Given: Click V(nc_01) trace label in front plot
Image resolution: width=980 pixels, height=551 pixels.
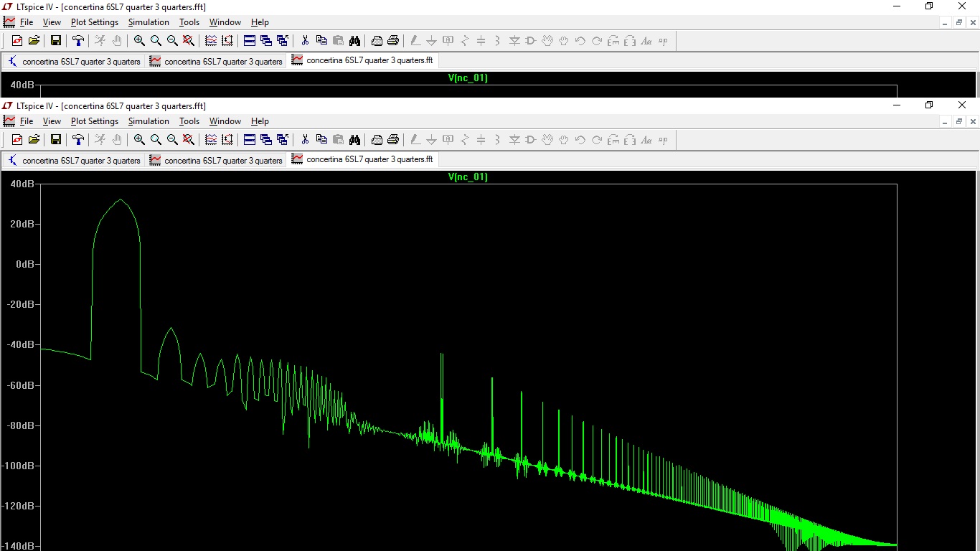Looking at the screenshot, I should click(x=468, y=176).
